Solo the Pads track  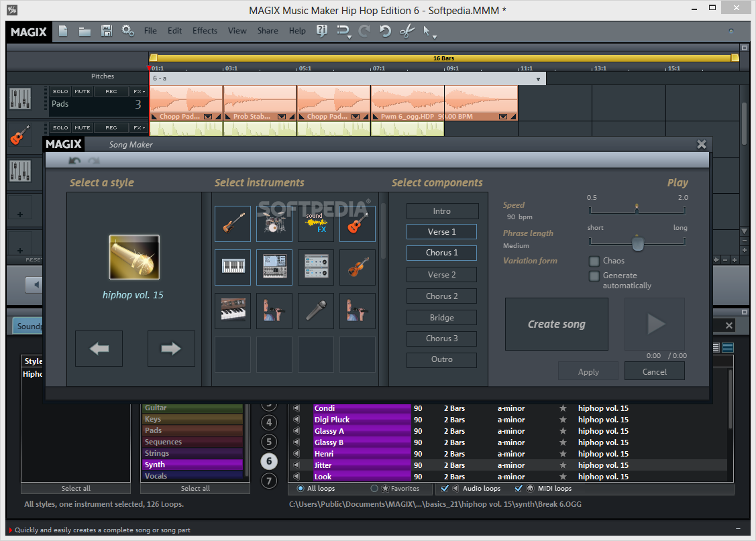pyautogui.click(x=60, y=92)
